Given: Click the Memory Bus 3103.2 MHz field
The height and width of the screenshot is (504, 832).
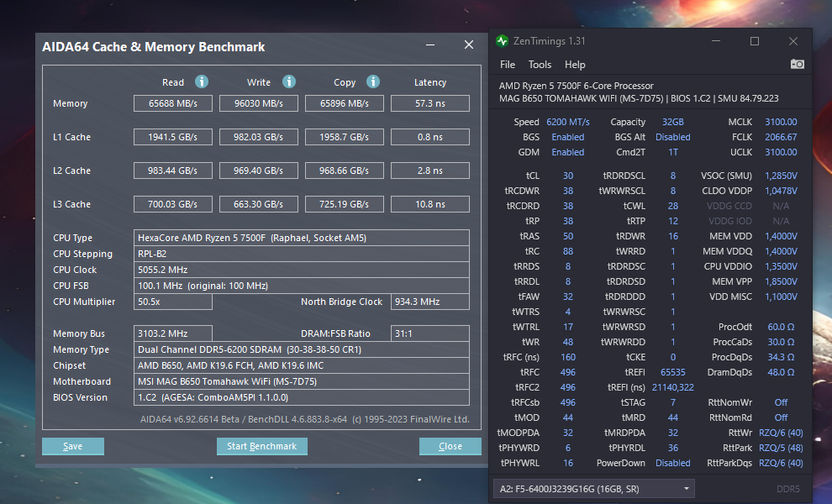Looking at the screenshot, I should coord(173,333).
